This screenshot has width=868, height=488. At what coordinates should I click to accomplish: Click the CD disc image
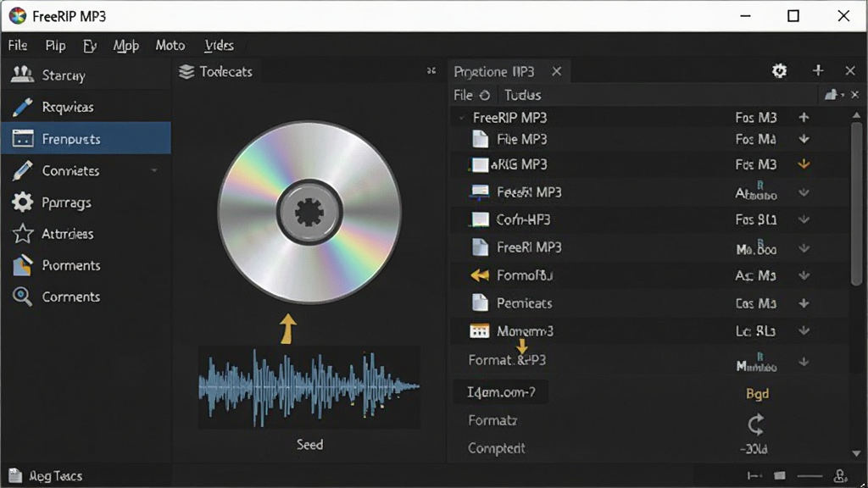click(x=309, y=213)
